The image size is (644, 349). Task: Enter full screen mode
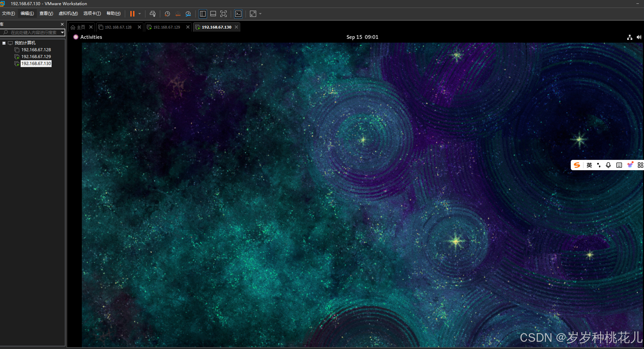(223, 14)
